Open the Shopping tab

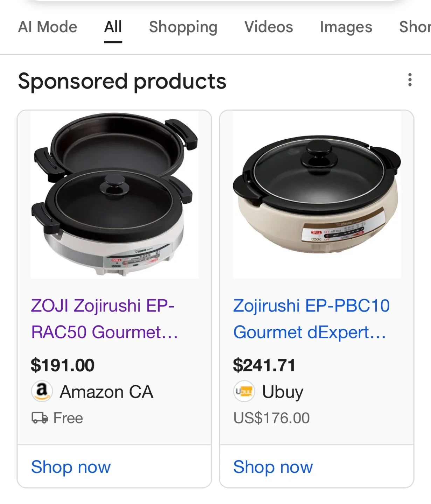(183, 27)
